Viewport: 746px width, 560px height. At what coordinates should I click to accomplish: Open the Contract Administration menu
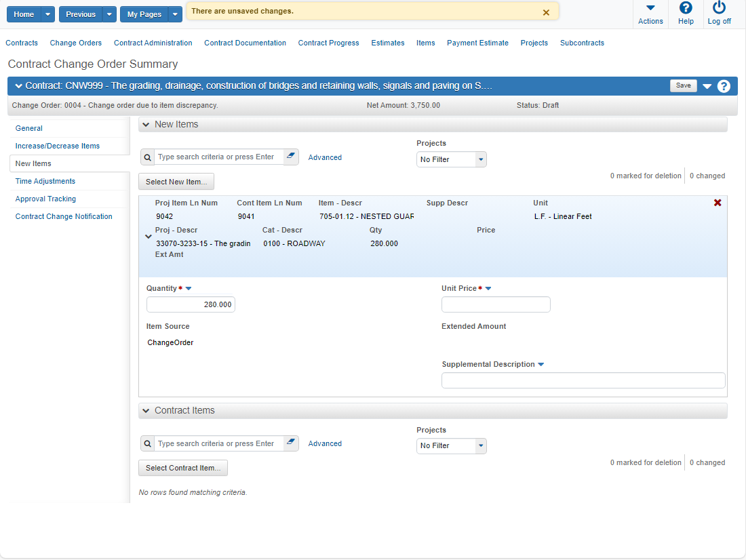click(x=153, y=43)
